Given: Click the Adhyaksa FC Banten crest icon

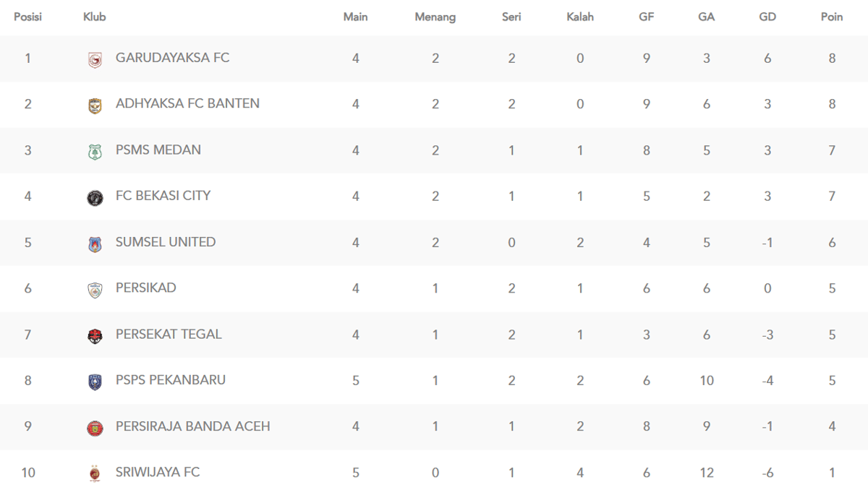Looking at the screenshot, I should [95, 106].
